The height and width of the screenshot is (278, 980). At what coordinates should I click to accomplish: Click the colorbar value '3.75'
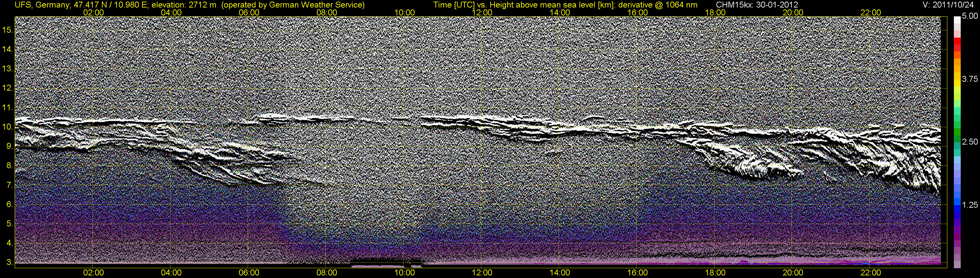click(970, 79)
